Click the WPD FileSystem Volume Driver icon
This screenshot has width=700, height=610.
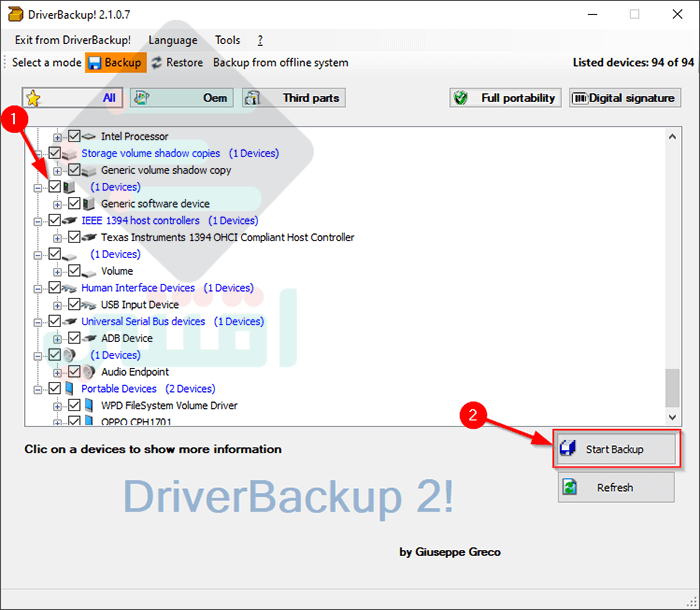89,405
